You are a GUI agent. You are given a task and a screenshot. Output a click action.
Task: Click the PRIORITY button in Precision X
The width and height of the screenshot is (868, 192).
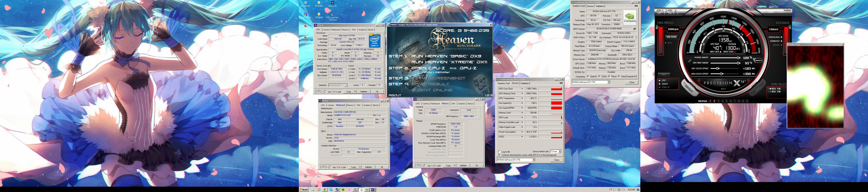coord(758,61)
